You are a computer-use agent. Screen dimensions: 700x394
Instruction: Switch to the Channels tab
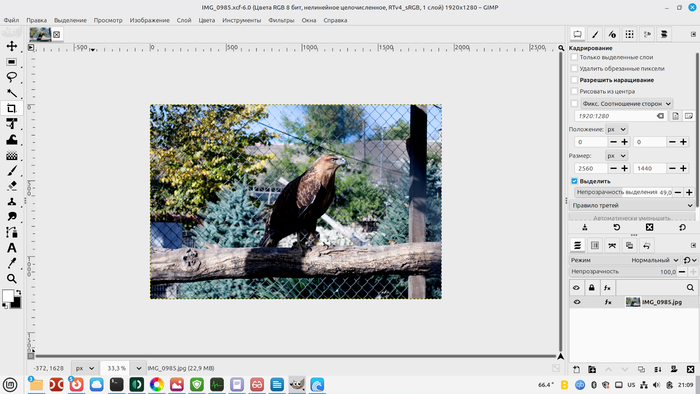pyautogui.click(x=595, y=245)
